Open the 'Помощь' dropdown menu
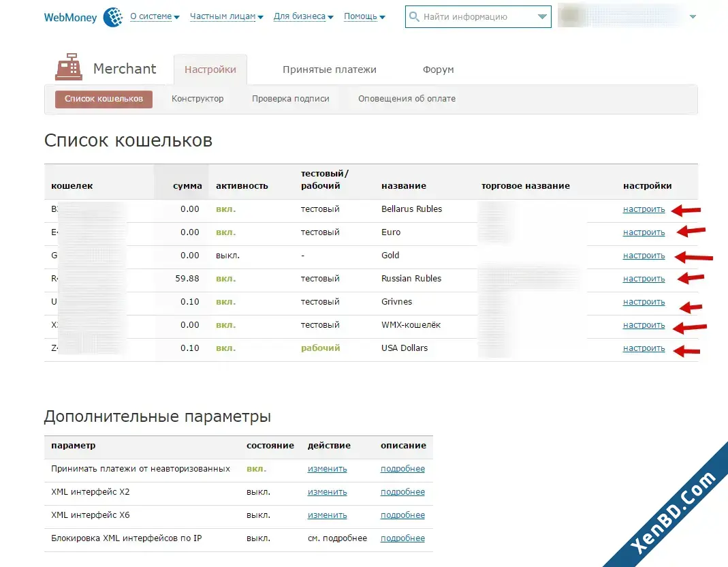728x567 pixels. click(364, 17)
